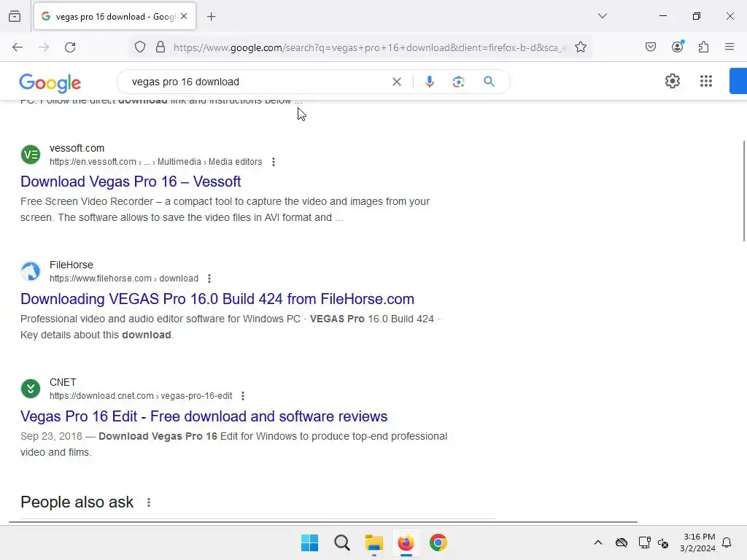This screenshot has width=747, height=560.
Task: Open Windows taskbar search
Action: tap(342, 542)
